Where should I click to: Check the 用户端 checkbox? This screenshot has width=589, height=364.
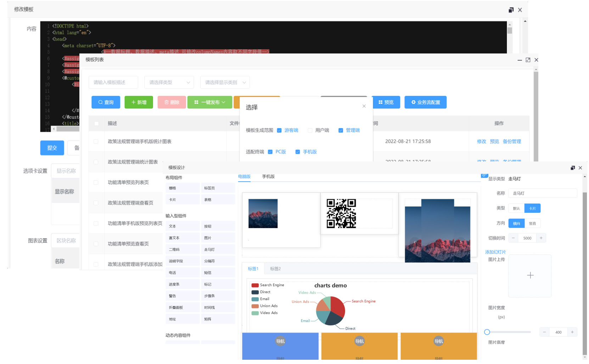point(310,130)
